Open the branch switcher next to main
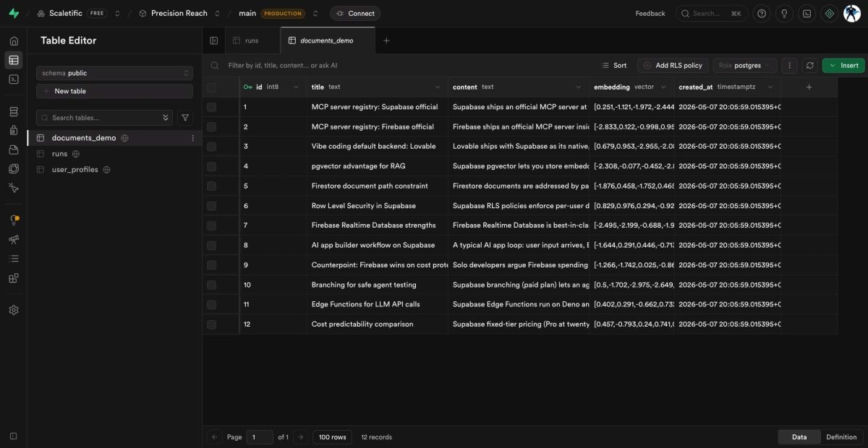This screenshot has width=868, height=448. tap(314, 13)
